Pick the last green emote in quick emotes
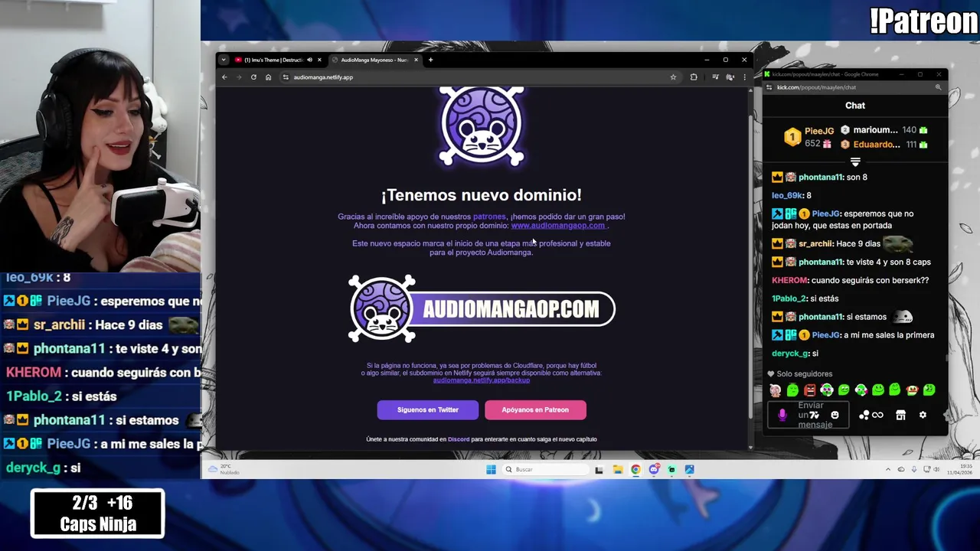 929,390
